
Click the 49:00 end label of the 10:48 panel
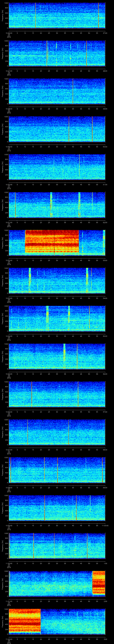click(x=105, y=109)
